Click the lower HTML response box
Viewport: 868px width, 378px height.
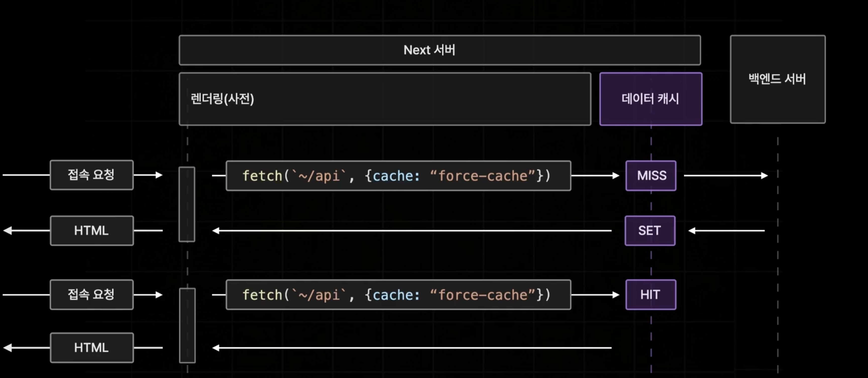pyautogui.click(x=92, y=348)
